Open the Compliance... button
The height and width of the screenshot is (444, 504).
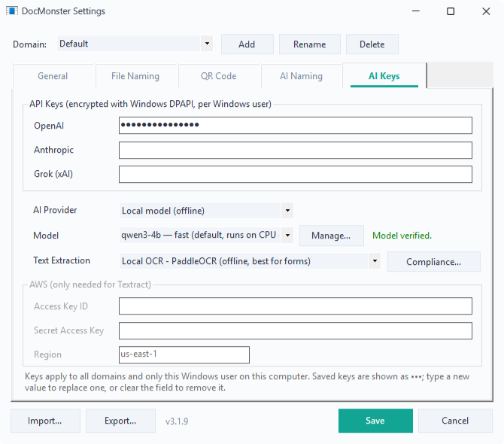433,262
